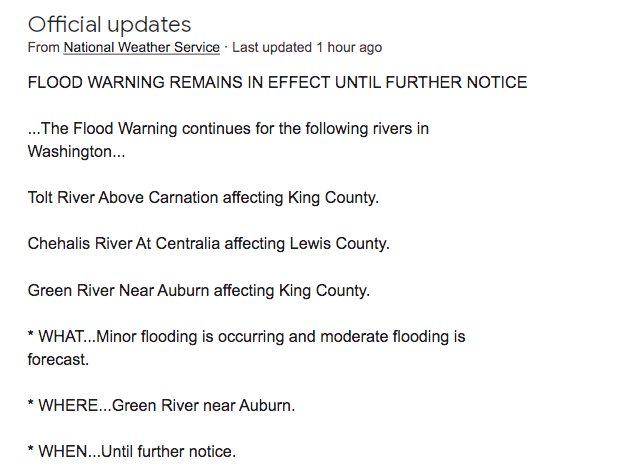Click the asterisk before "WHERE"

pyautogui.click(x=31, y=405)
